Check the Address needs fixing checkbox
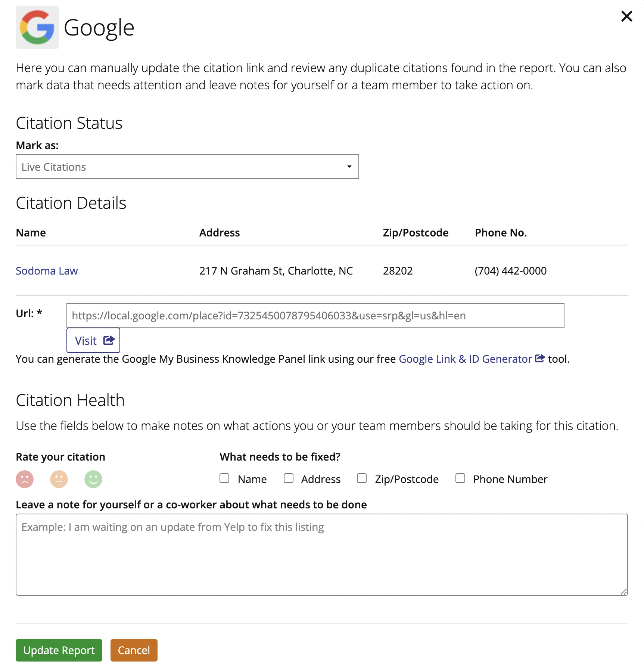 click(x=289, y=478)
